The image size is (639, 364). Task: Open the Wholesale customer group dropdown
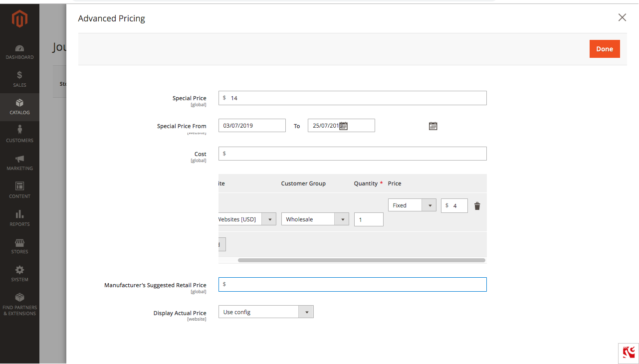click(315, 219)
